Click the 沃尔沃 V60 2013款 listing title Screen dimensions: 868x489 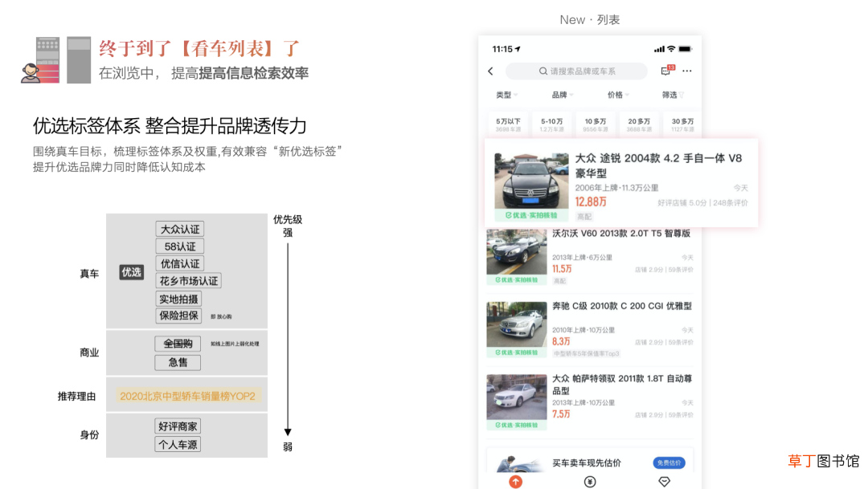point(621,234)
